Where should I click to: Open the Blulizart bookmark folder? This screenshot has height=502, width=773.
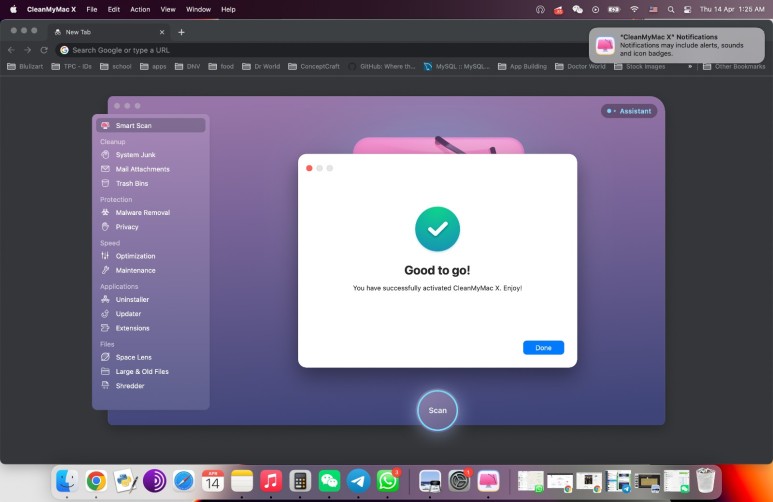25,67
